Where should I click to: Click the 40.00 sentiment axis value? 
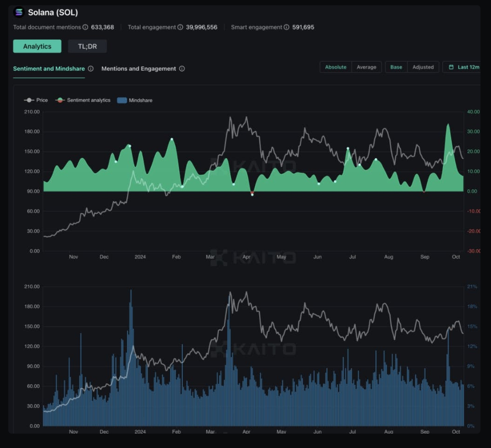click(x=473, y=112)
